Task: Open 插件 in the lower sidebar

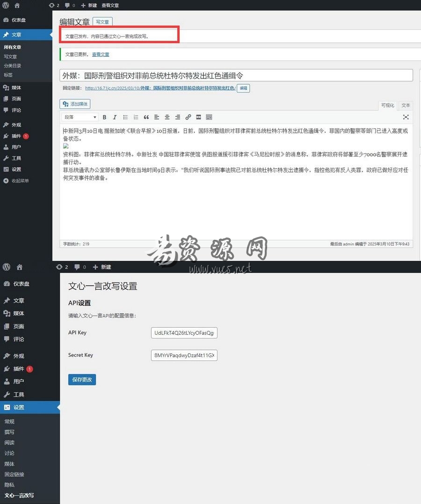Action: (x=19, y=369)
